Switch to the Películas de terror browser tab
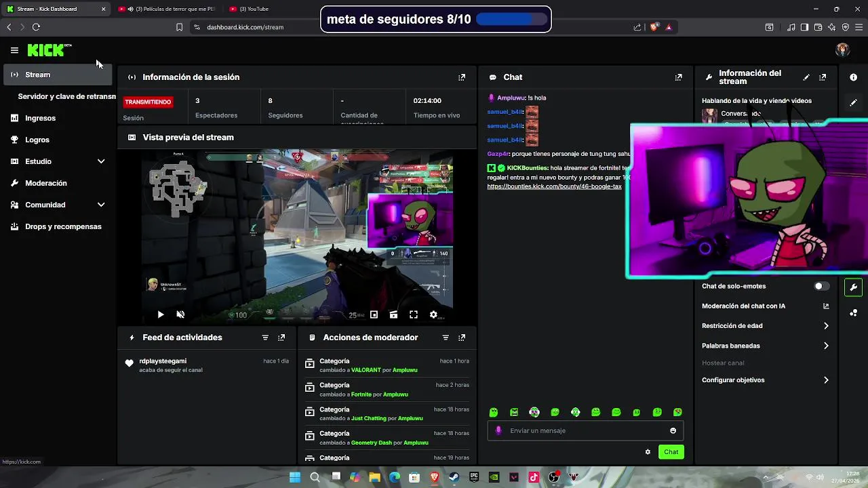 click(x=167, y=9)
